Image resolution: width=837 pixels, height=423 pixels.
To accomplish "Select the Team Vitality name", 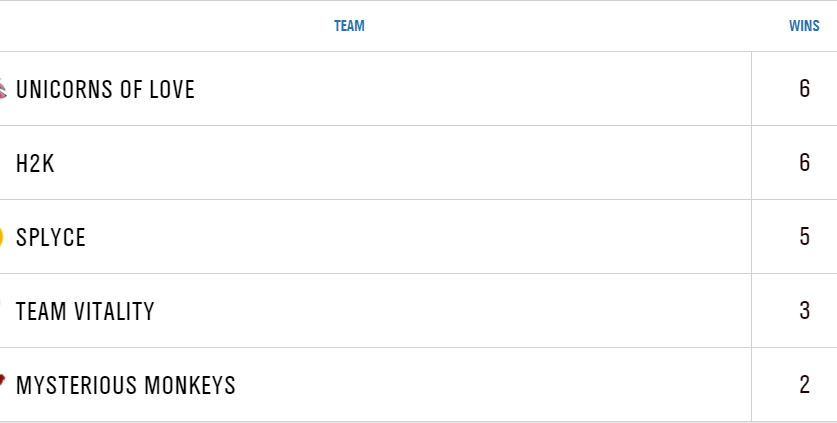I will click(x=85, y=312).
